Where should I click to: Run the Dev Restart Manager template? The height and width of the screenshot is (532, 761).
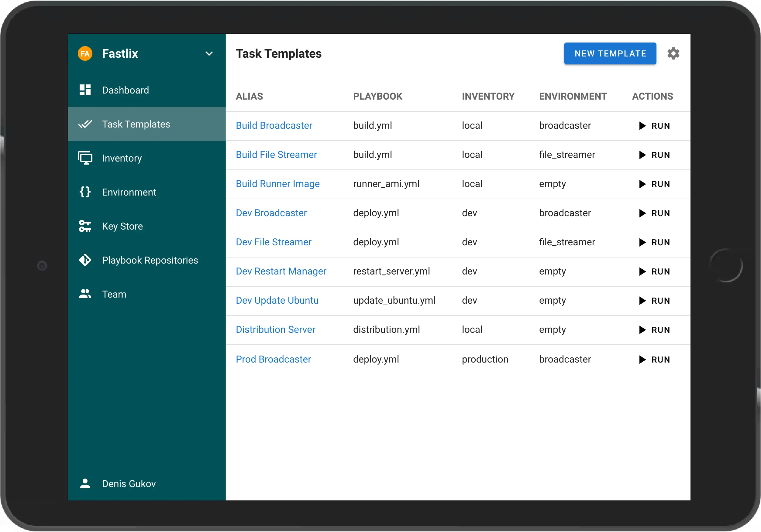pos(654,272)
